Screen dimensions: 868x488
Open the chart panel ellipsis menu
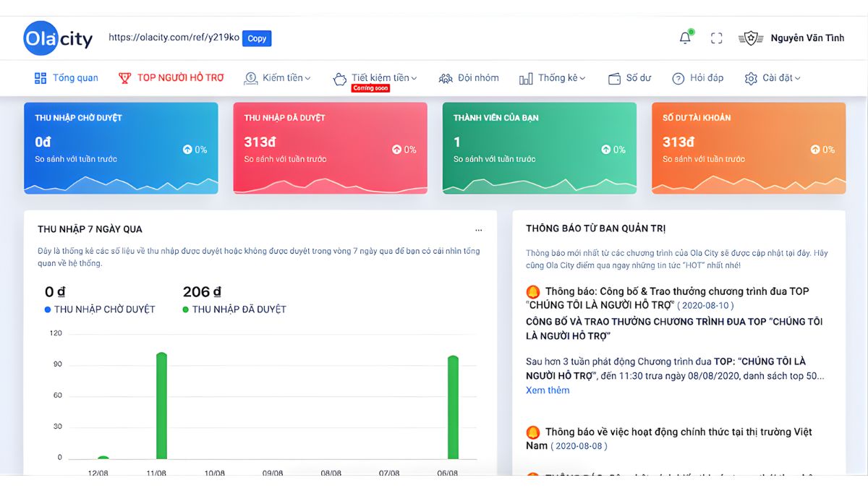point(478,228)
